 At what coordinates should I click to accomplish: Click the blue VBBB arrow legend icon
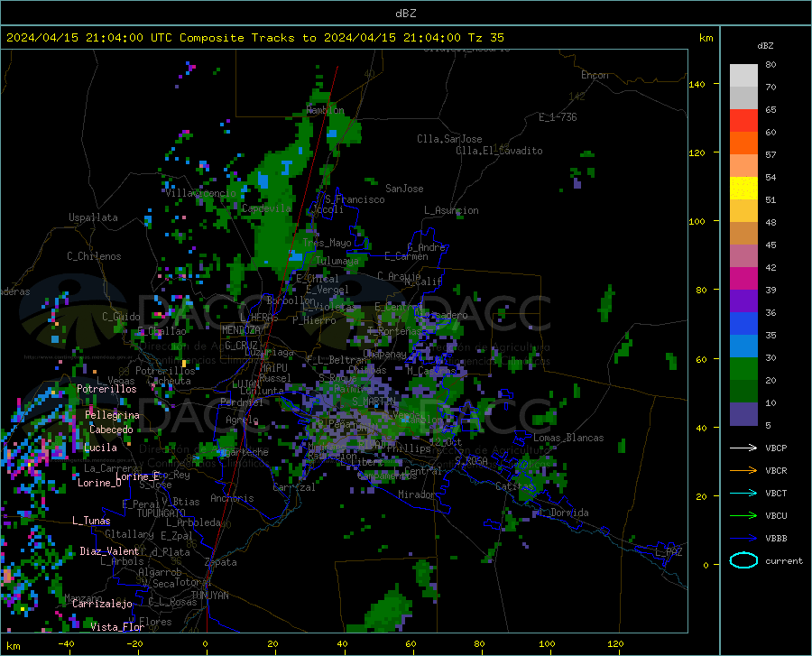743,539
